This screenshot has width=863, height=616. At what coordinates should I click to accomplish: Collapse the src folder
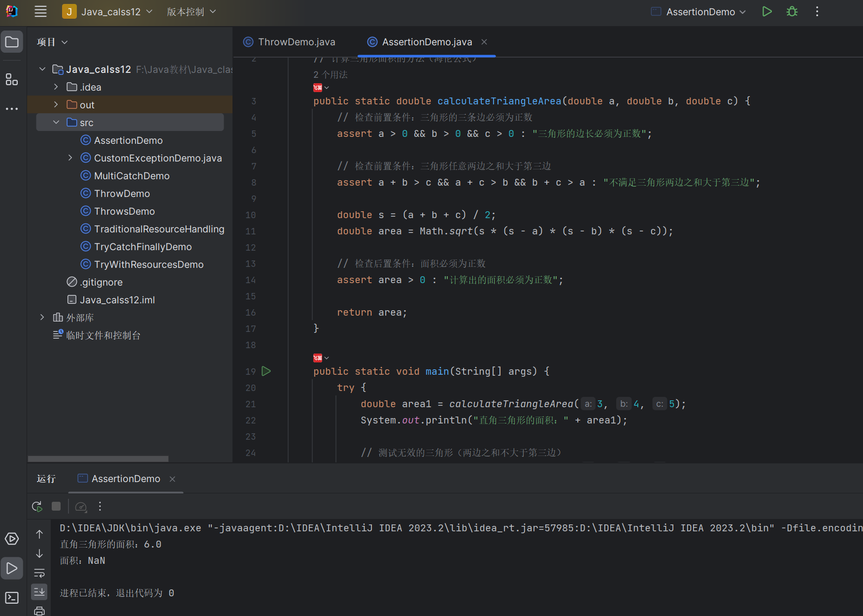(x=56, y=123)
